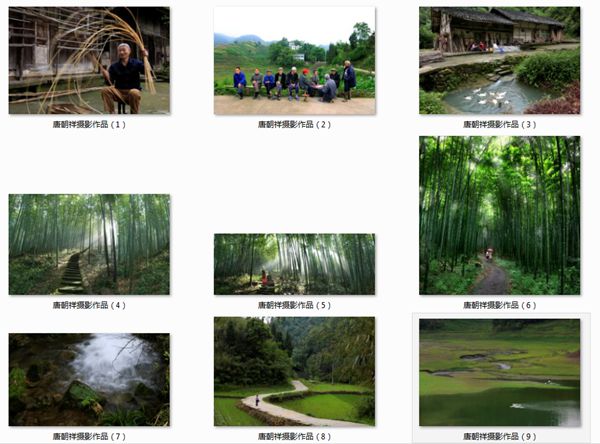Select the highlighted green wetland lake photo

click(499, 372)
